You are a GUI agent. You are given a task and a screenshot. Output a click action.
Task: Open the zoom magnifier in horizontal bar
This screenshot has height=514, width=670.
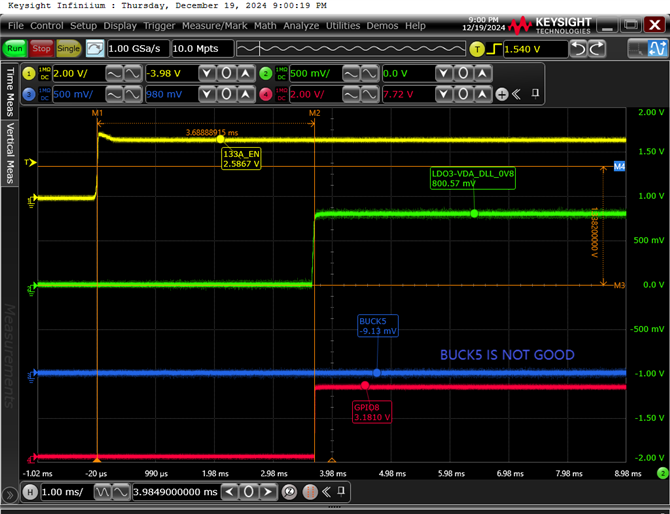point(289,492)
